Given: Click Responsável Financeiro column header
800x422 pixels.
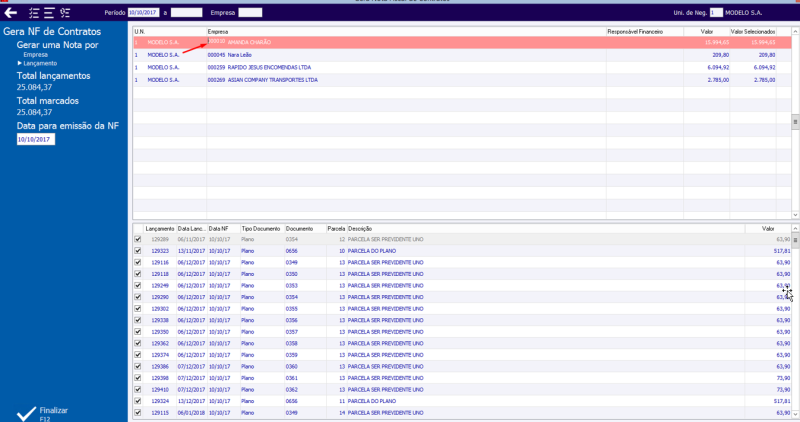Looking at the screenshot, I should click(645, 32).
